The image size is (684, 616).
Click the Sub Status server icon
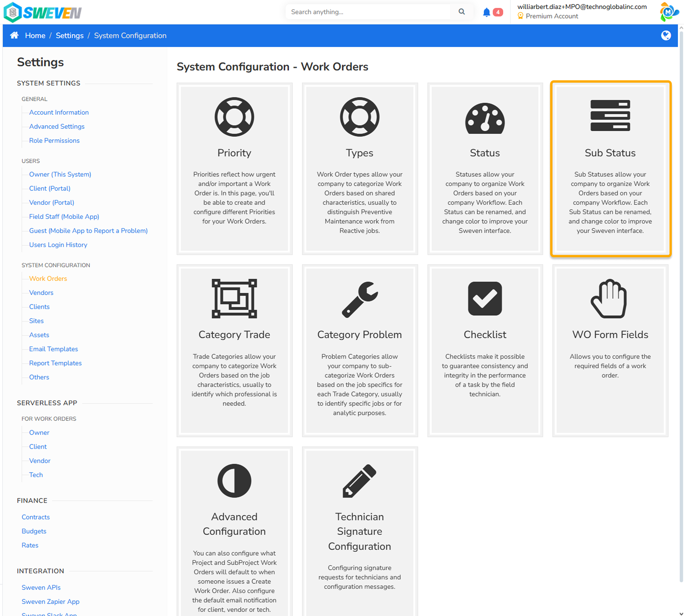(x=610, y=115)
